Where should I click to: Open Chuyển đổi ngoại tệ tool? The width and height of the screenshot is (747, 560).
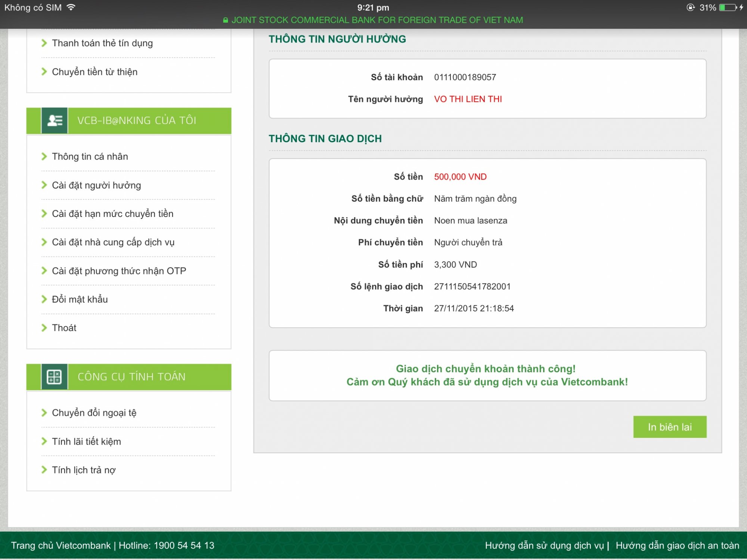point(94,413)
